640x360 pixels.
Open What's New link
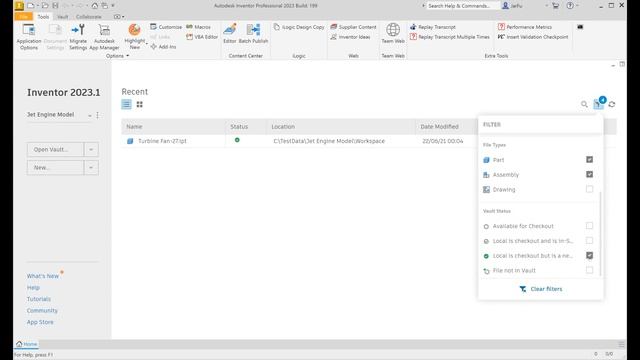(x=43, y=276)
